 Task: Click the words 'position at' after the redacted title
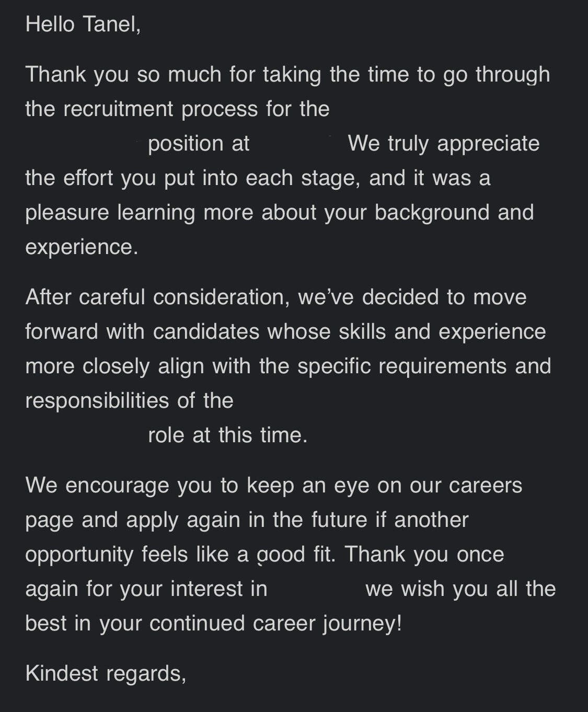[x=199, y=143]
